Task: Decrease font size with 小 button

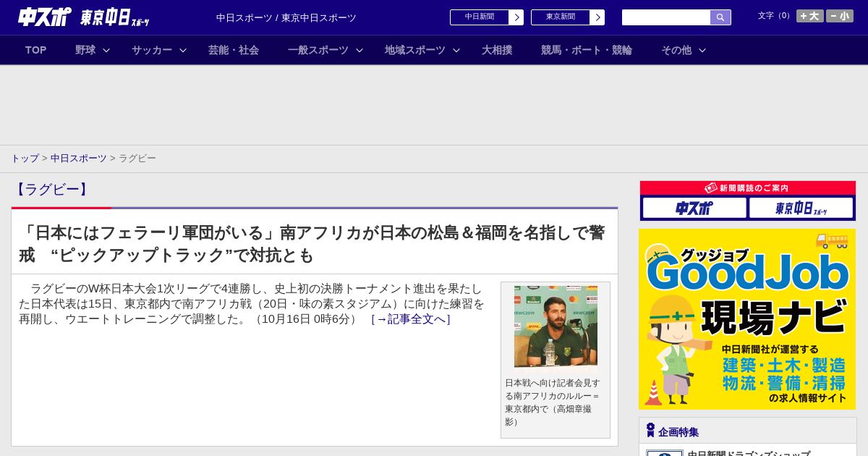Action: (840, 16)
